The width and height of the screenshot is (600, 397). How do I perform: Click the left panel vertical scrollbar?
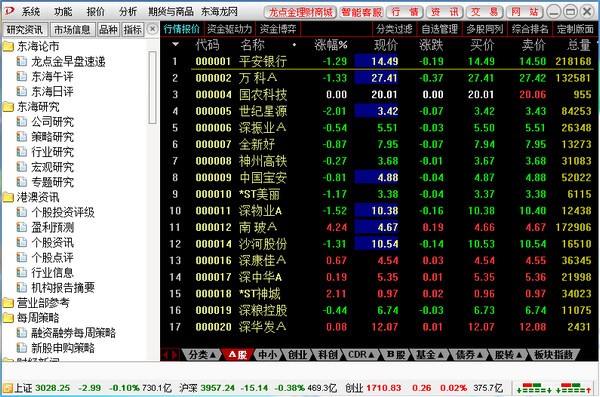[152, 87]
